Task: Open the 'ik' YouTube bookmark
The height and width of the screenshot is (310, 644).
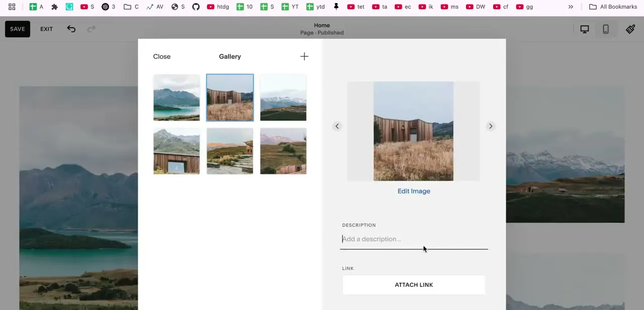Action: coord(426,7)
